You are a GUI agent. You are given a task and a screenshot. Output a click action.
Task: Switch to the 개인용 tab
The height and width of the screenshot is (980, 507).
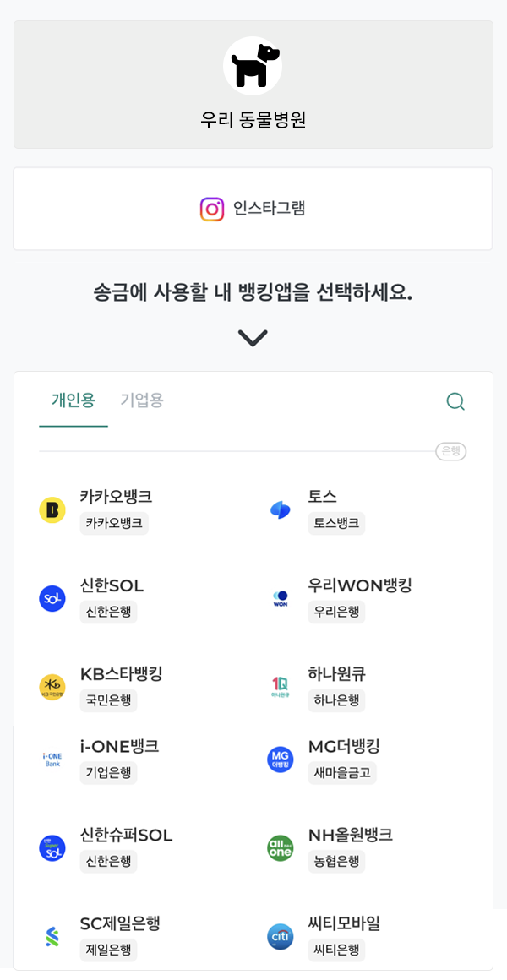point(74,400)
